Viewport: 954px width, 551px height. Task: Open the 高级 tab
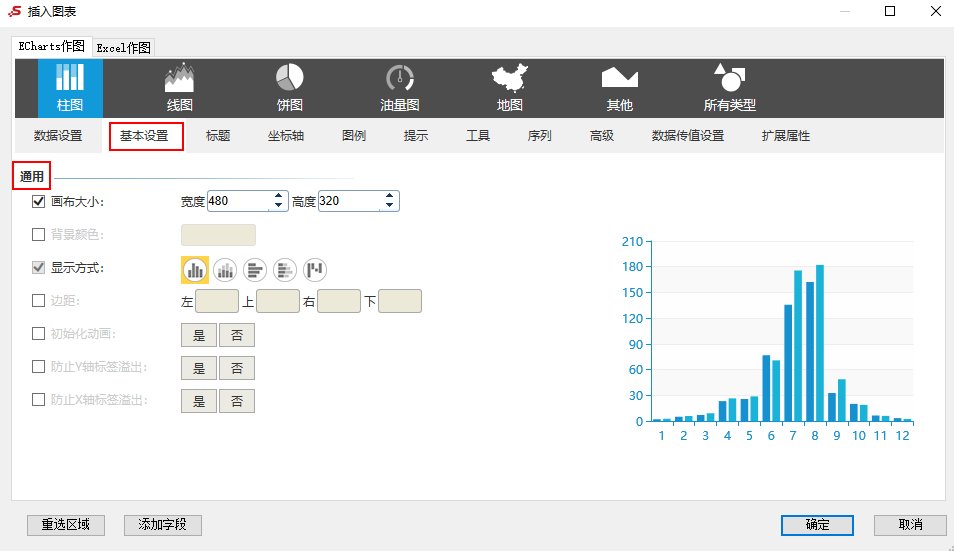click(x=602, y=136)
